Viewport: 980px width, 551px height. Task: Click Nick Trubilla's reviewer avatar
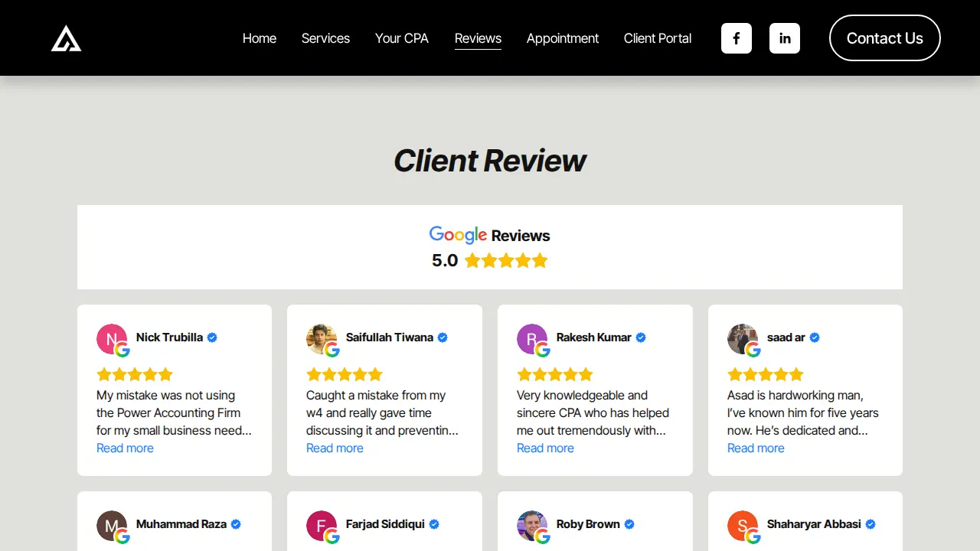point(112,339)
